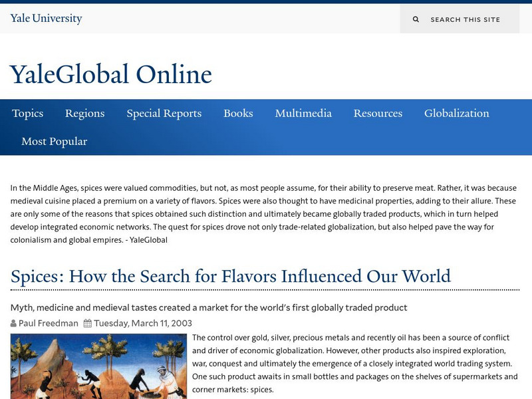Image resolution: width=532 pixels, height=399 pixels.
Task: Open the Regions menu
Action: click(x=85, y=113)
